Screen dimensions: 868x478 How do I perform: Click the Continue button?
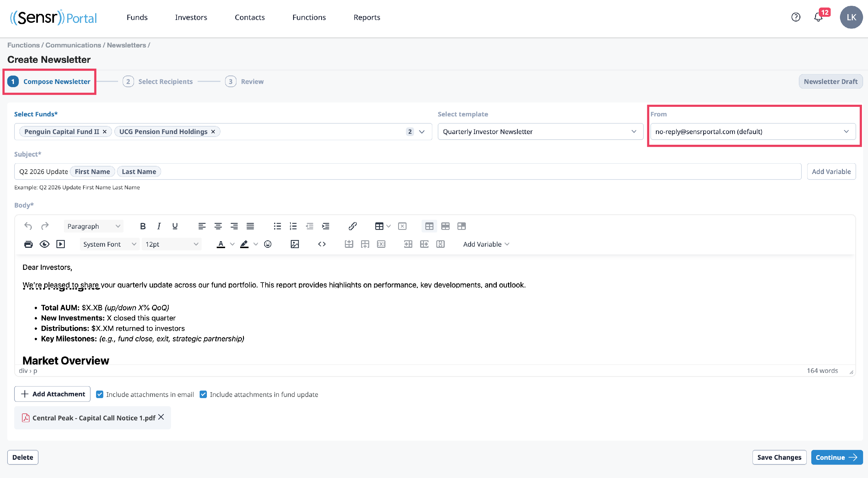click(837, 457)
